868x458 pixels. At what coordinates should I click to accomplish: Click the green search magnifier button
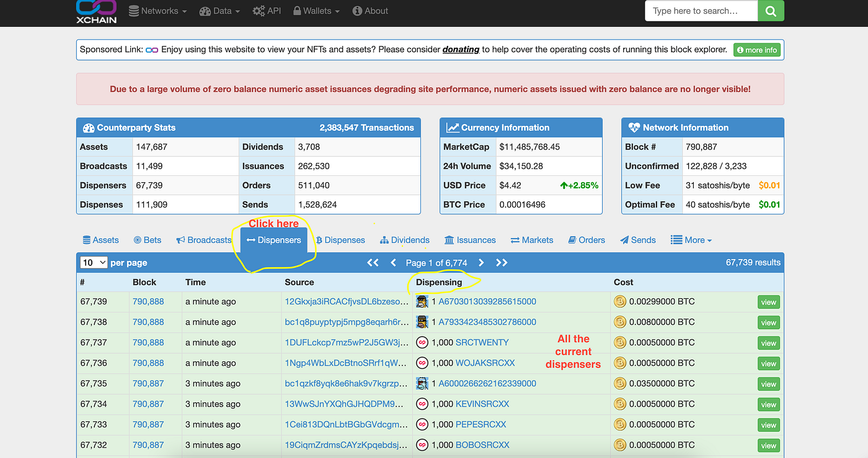(771, 11)
